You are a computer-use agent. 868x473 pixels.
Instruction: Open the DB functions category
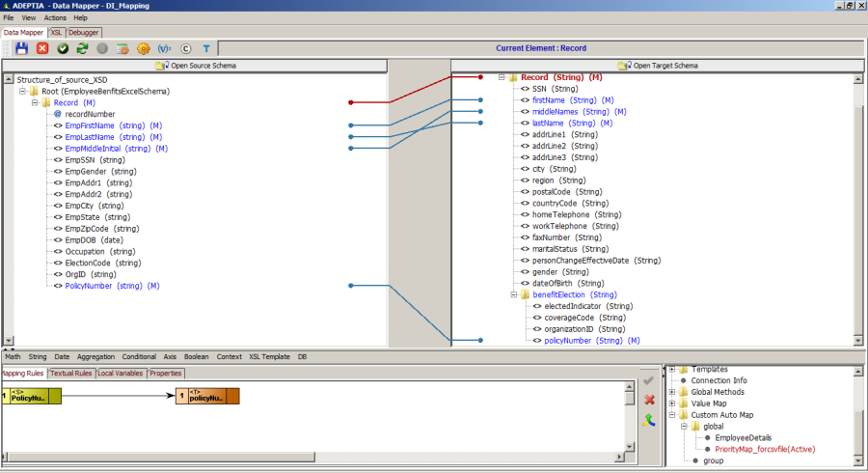click(302, 357)
